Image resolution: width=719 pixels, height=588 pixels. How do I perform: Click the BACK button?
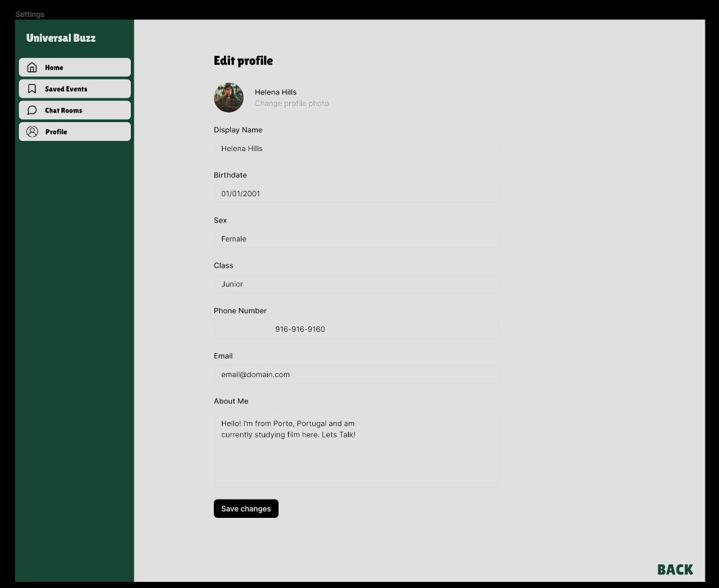click(674, 569)
